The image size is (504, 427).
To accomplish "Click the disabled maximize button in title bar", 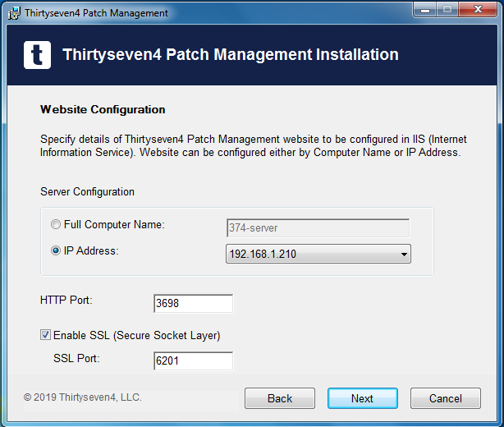I will coord(447,10).
